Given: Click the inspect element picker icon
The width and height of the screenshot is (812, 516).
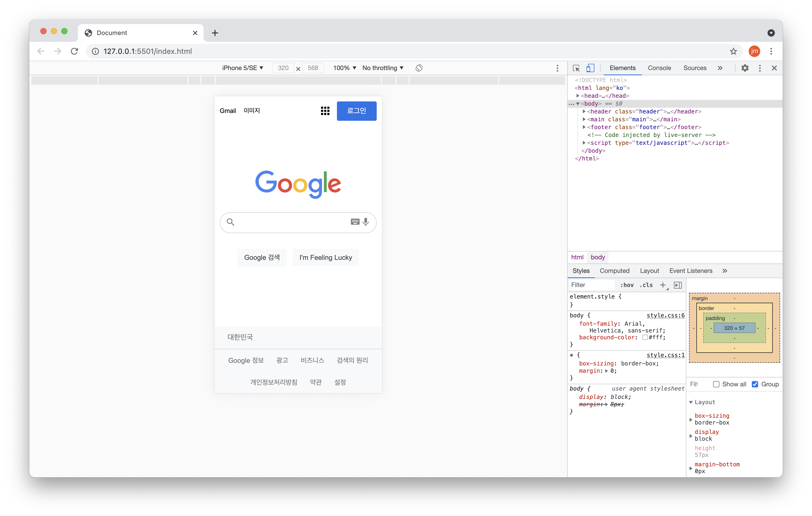Looking at the screenshot, I should point(576,68).
